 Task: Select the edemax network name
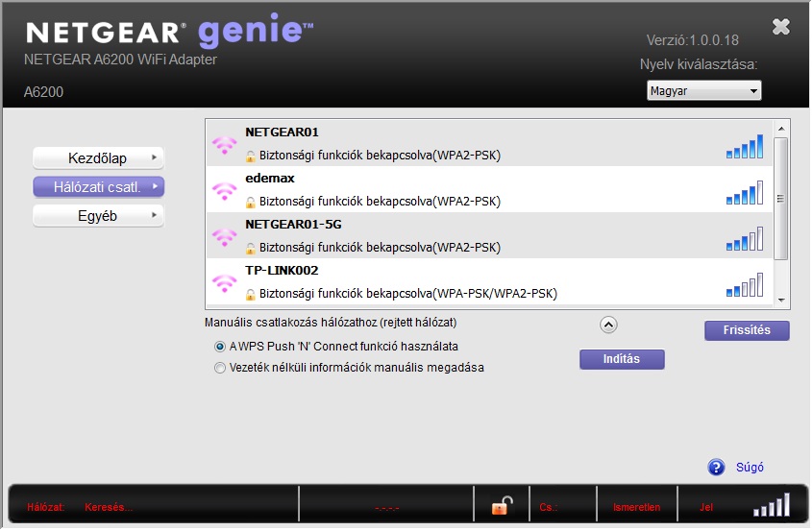[270, 179]
